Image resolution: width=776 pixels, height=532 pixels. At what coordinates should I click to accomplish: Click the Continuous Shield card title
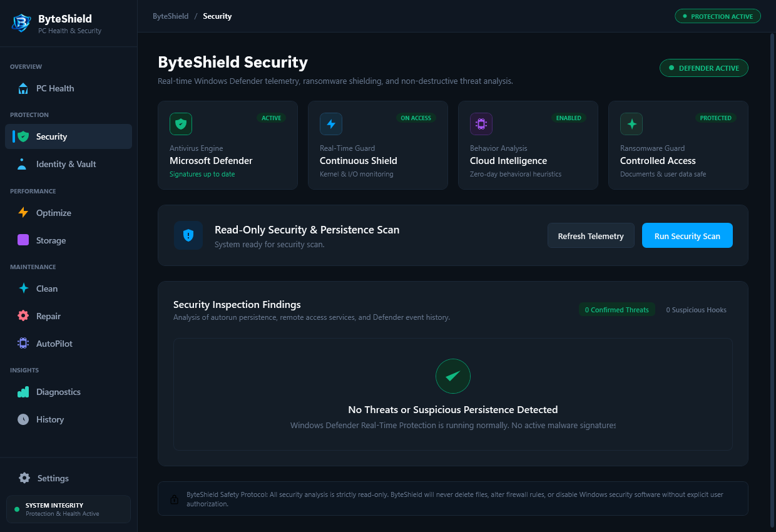coord(359,161)
